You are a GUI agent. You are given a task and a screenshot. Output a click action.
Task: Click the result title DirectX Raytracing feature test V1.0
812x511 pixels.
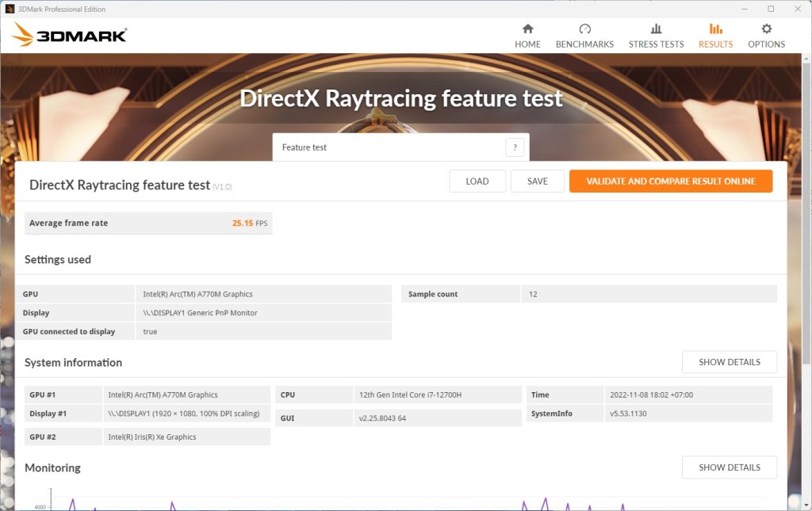(131, 185)
